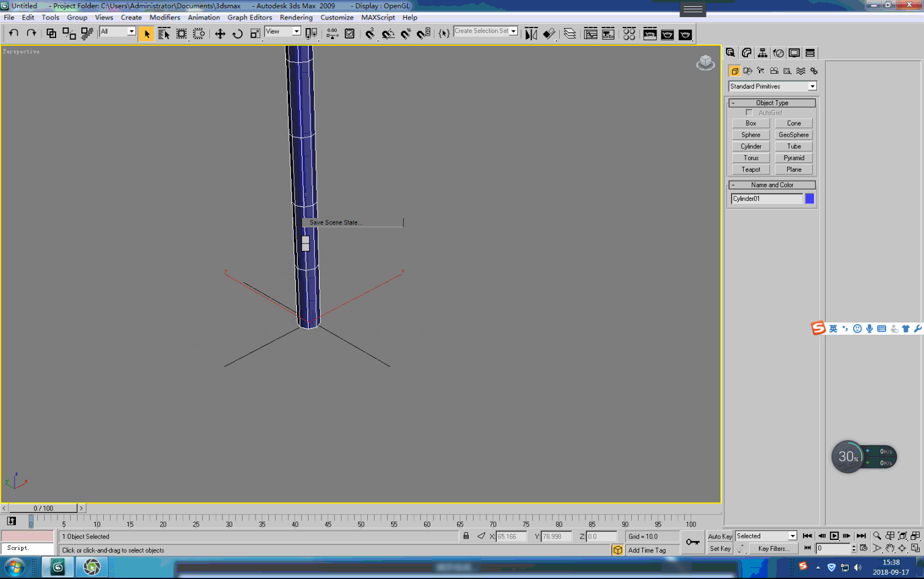The width and height of the screenshot is (924, 579).
Task: Switch to Lights category in Create panel
Action: (761, 71)
